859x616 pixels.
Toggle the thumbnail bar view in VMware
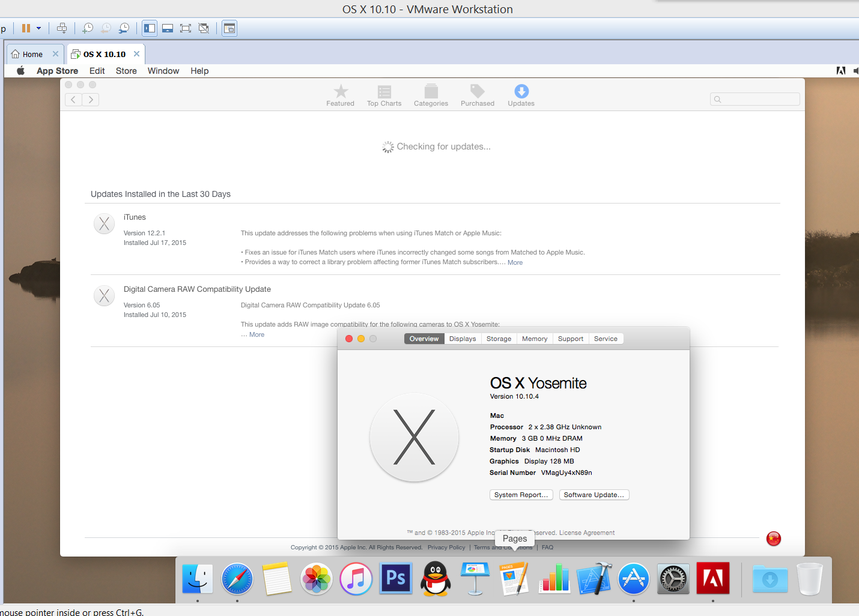(168, 28)
